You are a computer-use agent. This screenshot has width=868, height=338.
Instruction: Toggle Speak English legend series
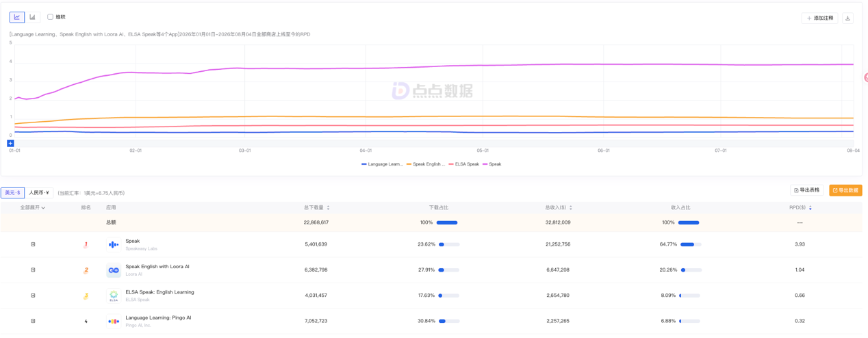tap(426, 164)
